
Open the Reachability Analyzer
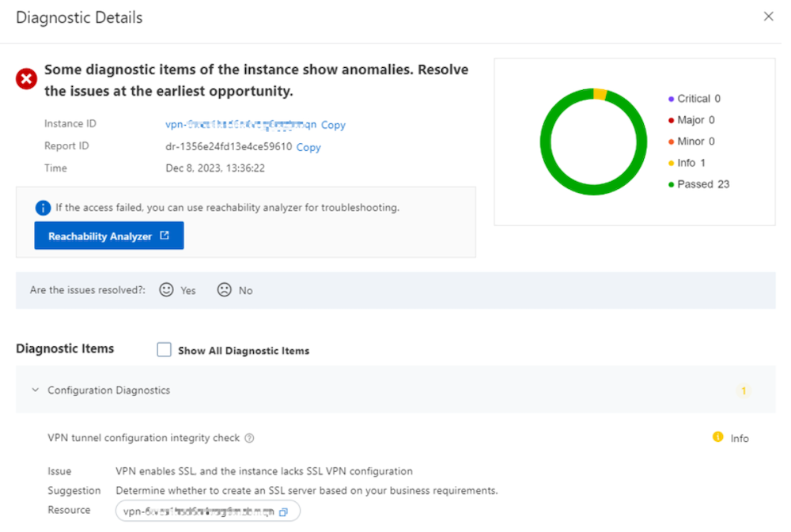[x=109, y=236]
